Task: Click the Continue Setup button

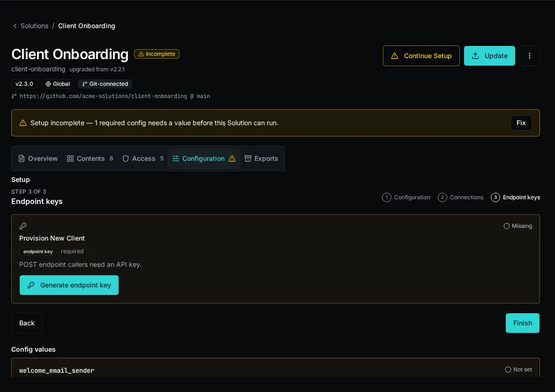Action: (x=421, y=56)
